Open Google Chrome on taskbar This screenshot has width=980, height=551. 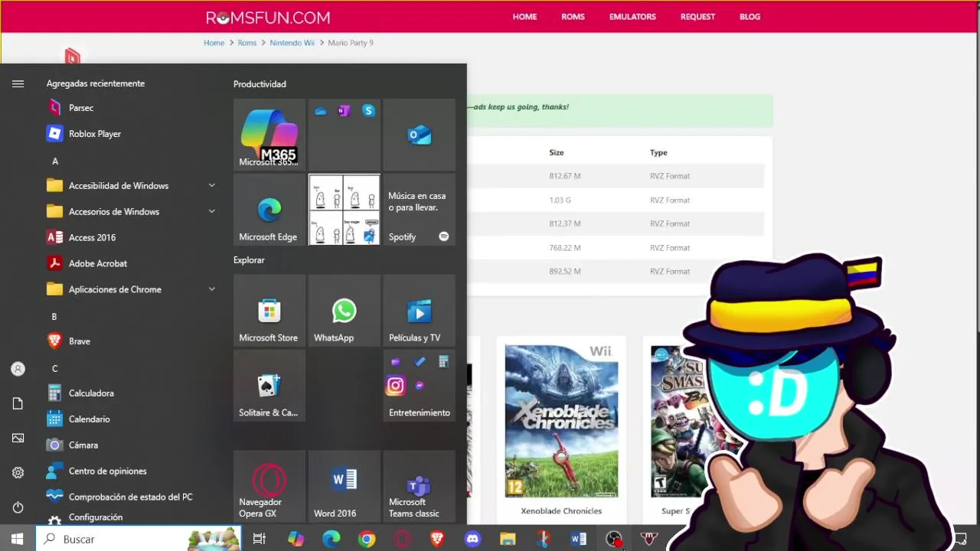[367, 540]
